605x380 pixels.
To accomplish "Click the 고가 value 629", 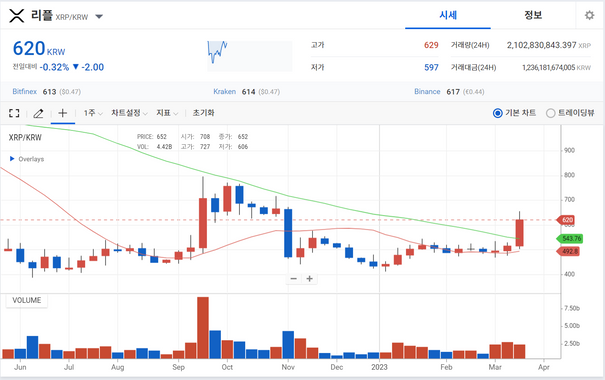I will pos(431,45).
